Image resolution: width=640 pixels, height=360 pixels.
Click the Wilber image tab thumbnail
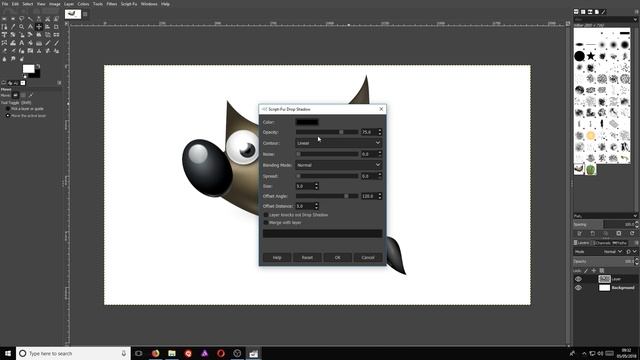[x=73, y=14]
